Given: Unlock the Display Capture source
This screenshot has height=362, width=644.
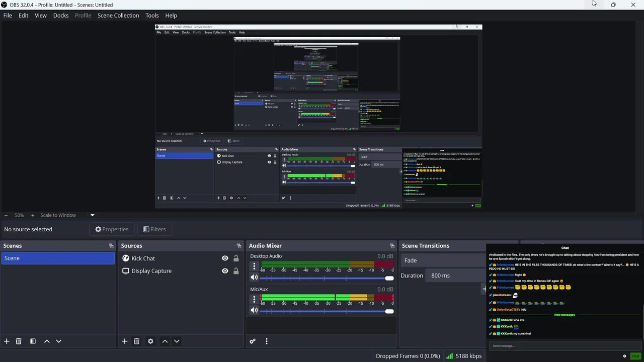Looking at the screenshot, I should point(236,270).
